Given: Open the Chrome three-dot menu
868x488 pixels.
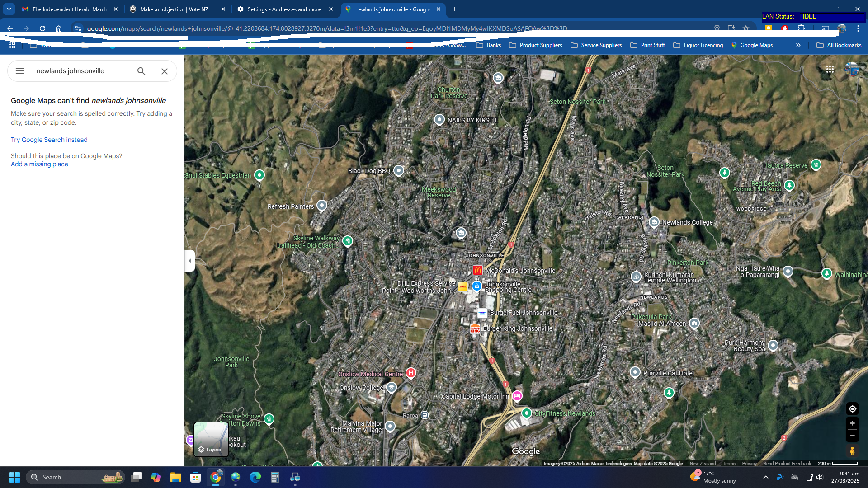Looking at the screenshot, I should pyautogui.click(x=858, y=28).
